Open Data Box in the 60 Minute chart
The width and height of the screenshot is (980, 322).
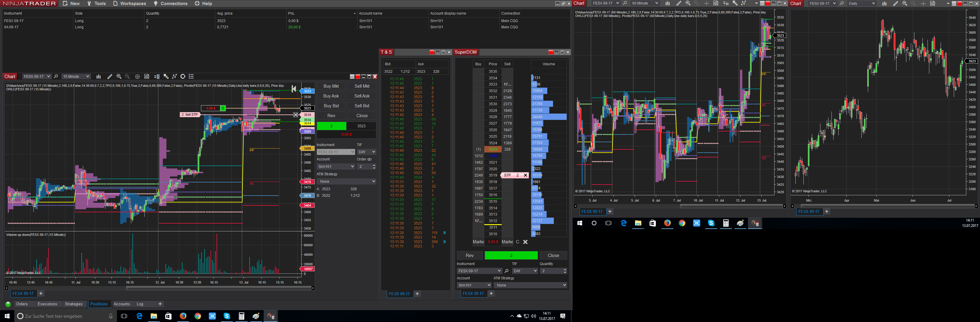coord(715,3)
